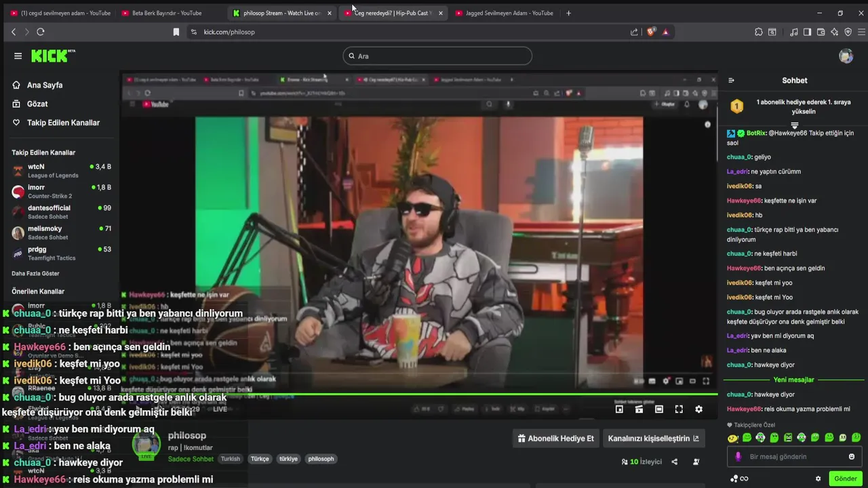The image size is (868, 488).
Task: Click the green stream progress bar
Action: pyautogui.click(x=418, y=394)
